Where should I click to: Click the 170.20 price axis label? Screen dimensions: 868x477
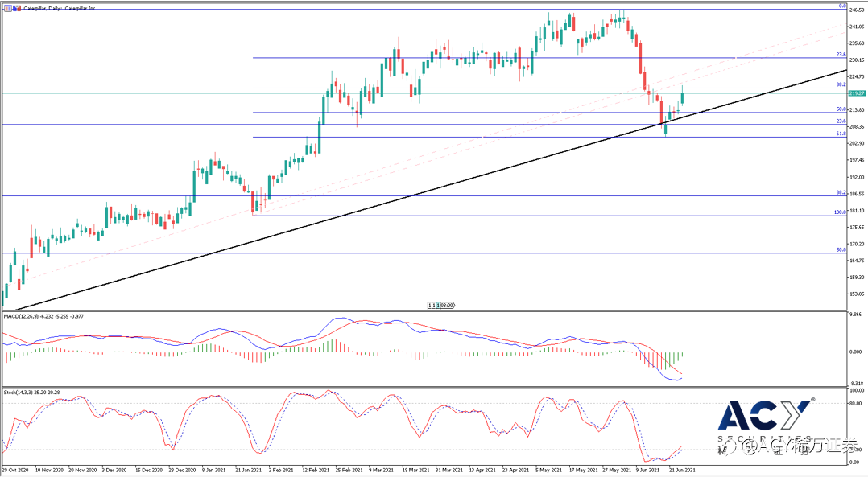pyautogui.click(x=857, y=244)
